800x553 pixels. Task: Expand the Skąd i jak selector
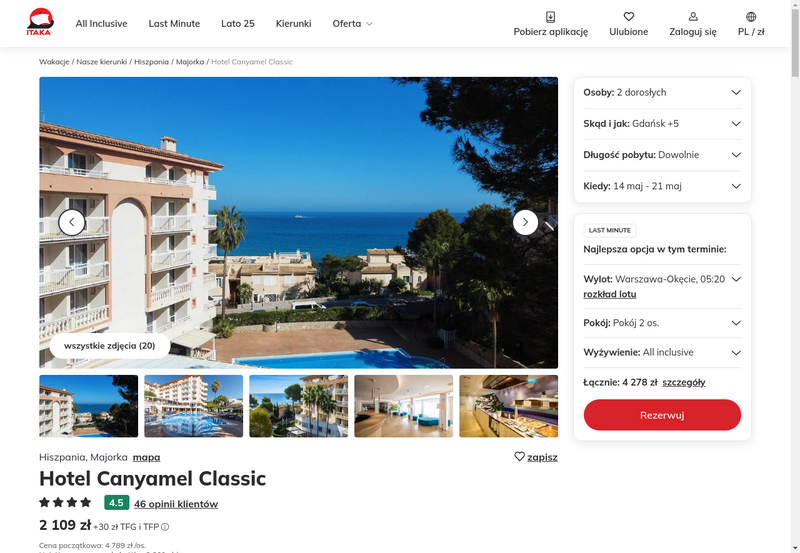pyautogui.click(x=662, y=123)
